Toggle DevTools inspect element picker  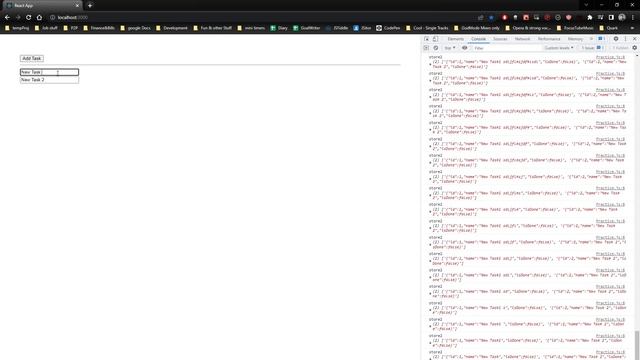[x=427, y=39]
